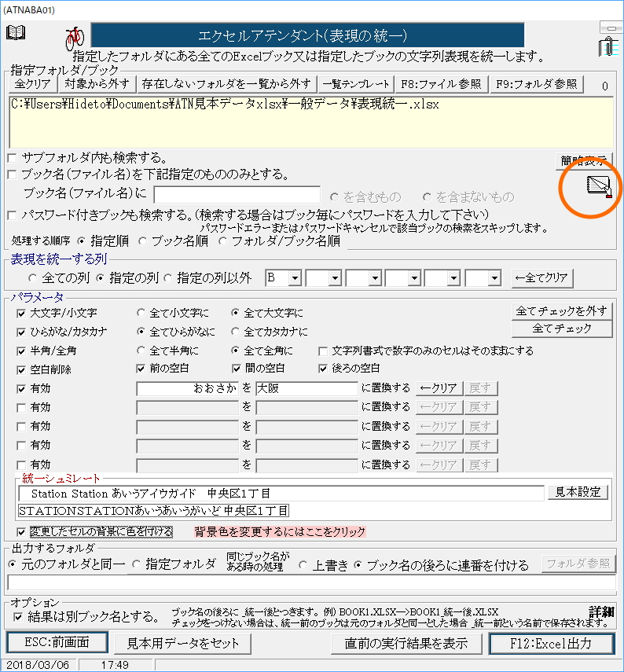The width and height of the screenshot is (624, 672).
Task: Select 全て半角に option
Action: 141,351
